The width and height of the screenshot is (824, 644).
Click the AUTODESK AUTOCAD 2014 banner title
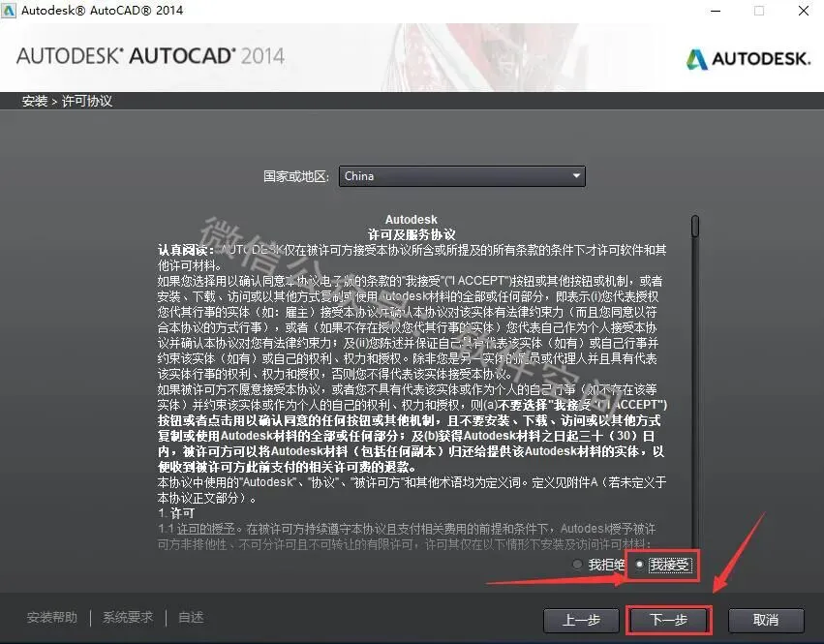tap(150, 56)
